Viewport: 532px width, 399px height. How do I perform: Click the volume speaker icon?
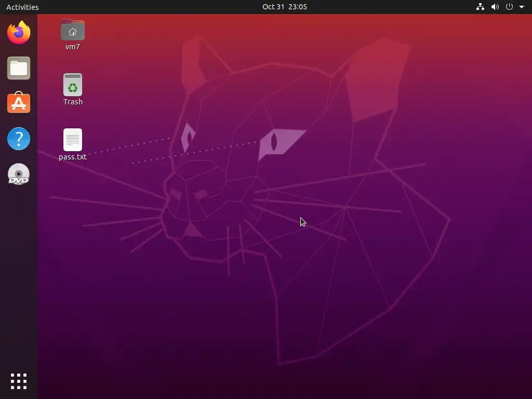tap(495, 7)
